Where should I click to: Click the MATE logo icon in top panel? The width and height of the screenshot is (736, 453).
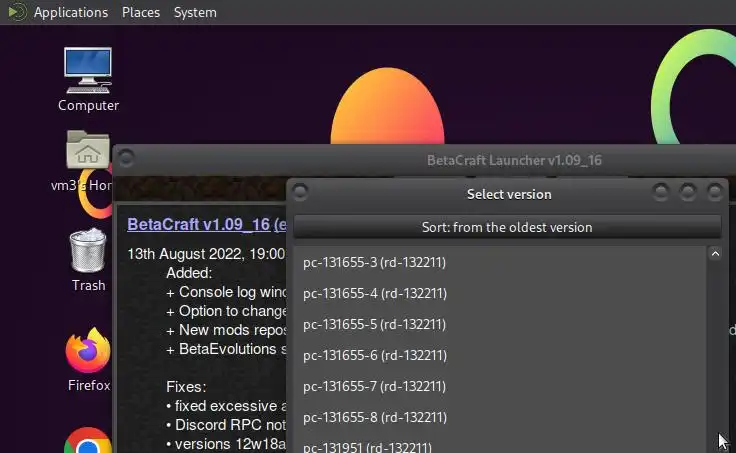point(17,12)
